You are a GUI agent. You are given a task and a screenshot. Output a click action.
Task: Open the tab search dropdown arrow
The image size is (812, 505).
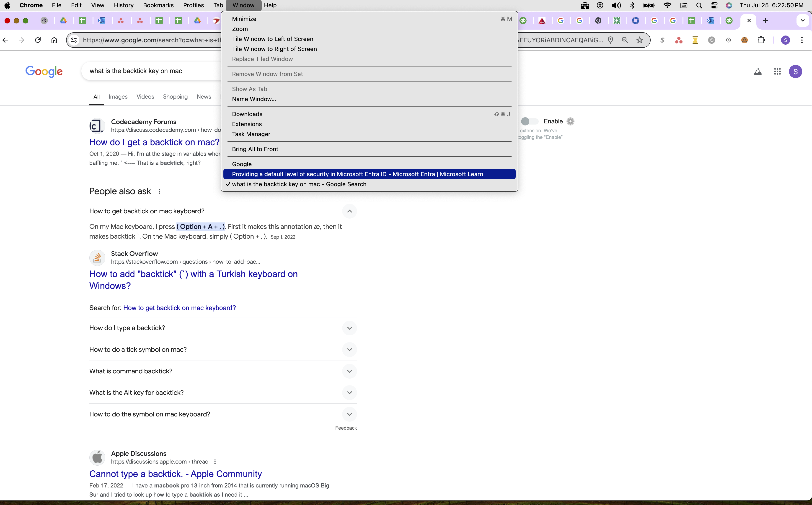click(802, 21)
